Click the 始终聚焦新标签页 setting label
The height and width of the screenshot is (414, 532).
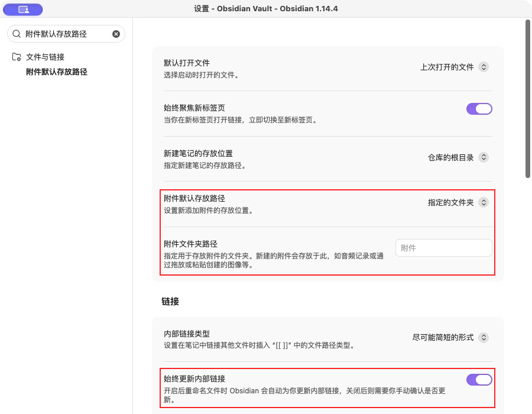(x=194, y=108)
